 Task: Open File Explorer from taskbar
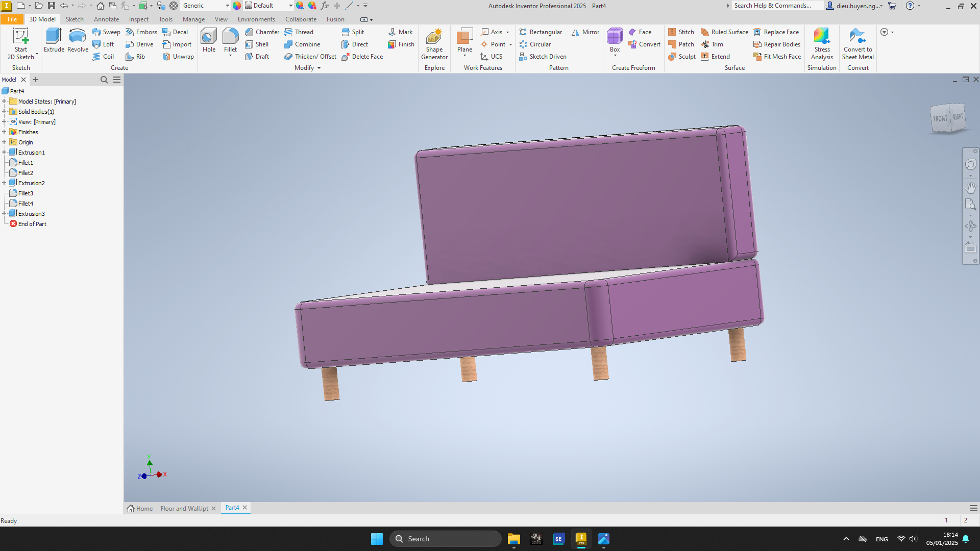click(513, 539)
